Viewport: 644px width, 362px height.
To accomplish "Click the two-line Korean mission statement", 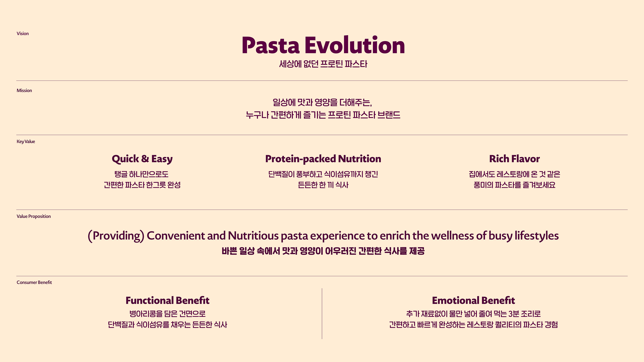I will 323,109.
